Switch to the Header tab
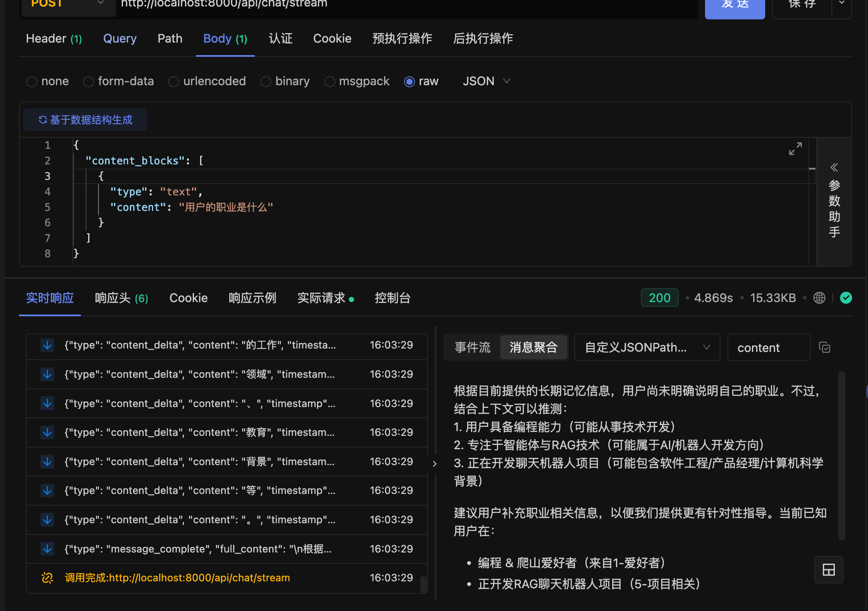Image resolution: width=868 pixels, height=611 pixels. (x=53, y=39)
